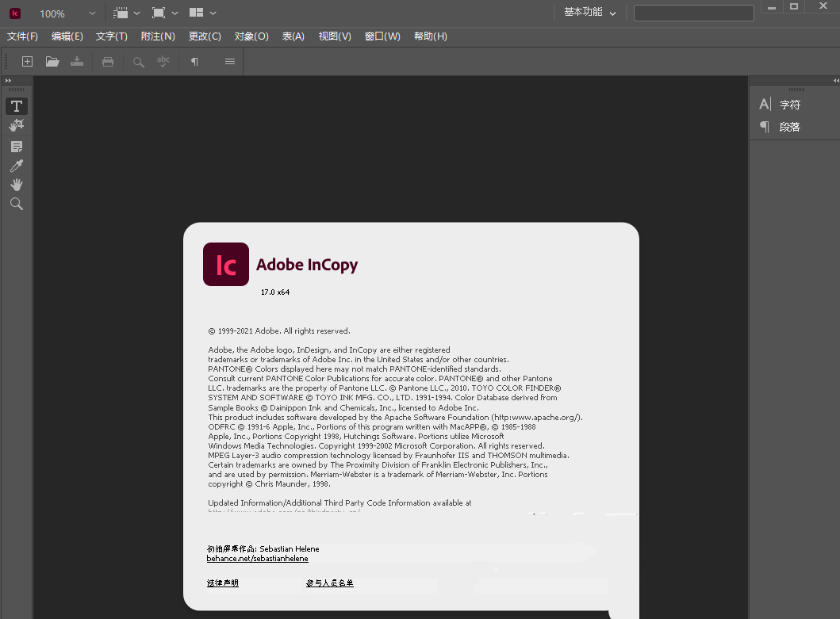Open the 100% zoom level dropdown

(x=91, y=13)
